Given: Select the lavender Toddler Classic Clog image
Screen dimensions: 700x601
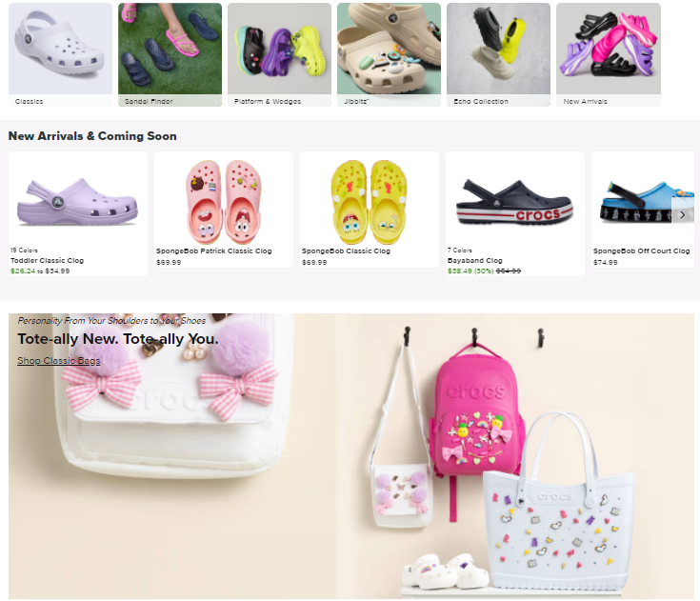Looking at the screenshot, I should (x=78, y=202).
